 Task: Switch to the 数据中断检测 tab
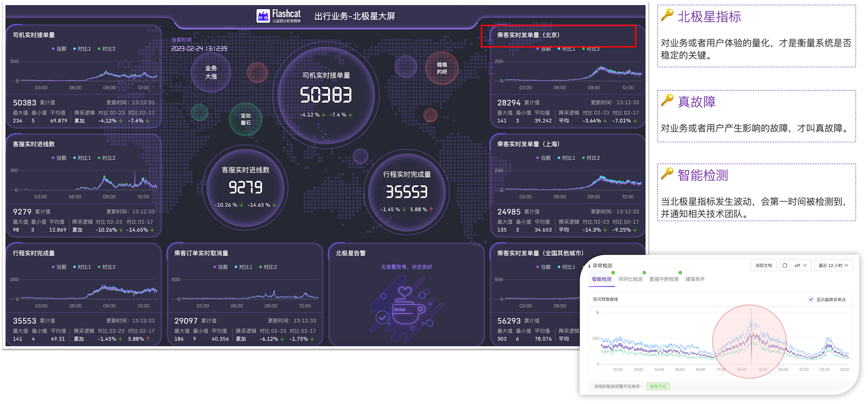coord(664,279)
